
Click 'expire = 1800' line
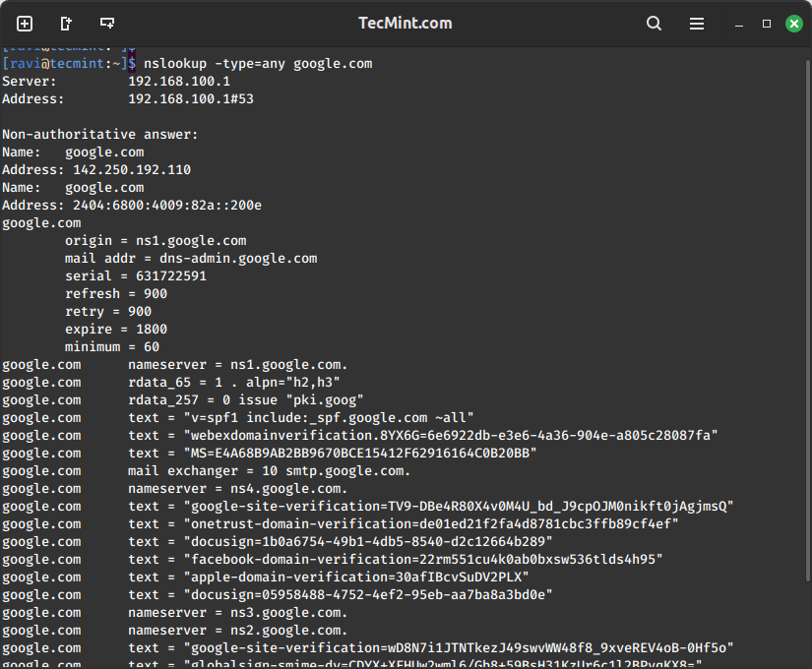point(116,330)
